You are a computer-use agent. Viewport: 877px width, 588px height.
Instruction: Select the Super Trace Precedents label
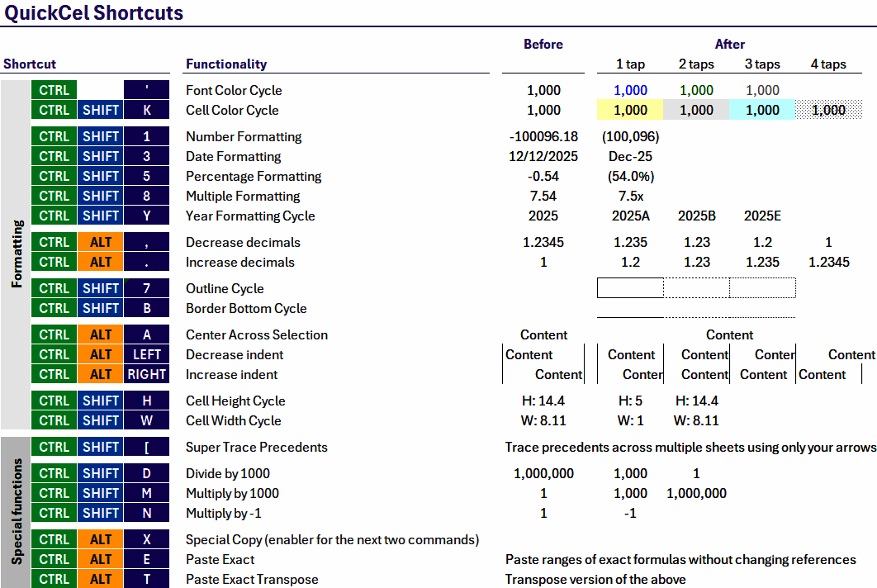pyautogui.click(x=257, y=447)
